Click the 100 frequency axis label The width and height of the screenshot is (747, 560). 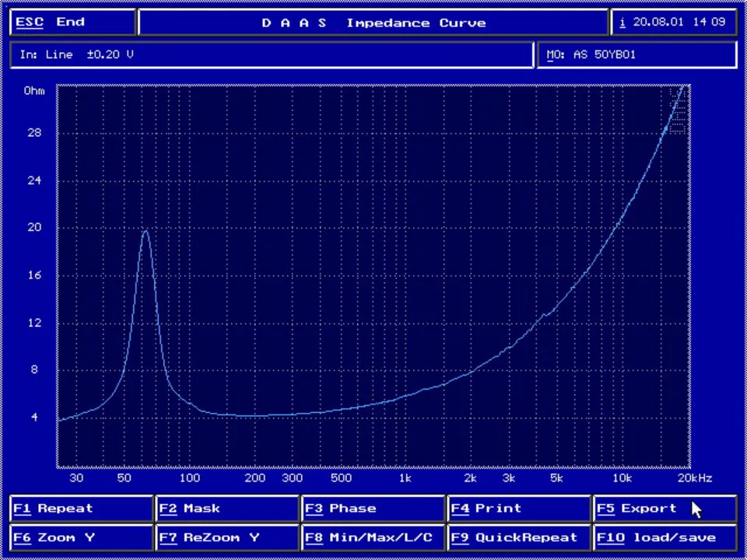[190, 478]
